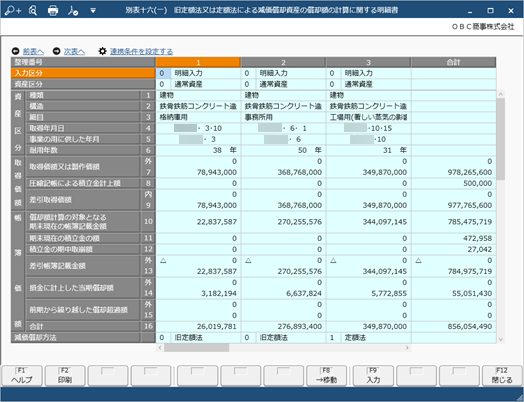Click the 785,475,719 total cell

pyautogui.click(x=453, y=222)
